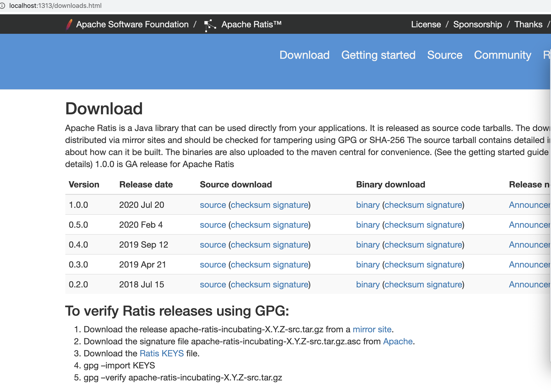Click the site info icon in address bar
The height and width of the screenshot is (392, 551).
point(2,6)
